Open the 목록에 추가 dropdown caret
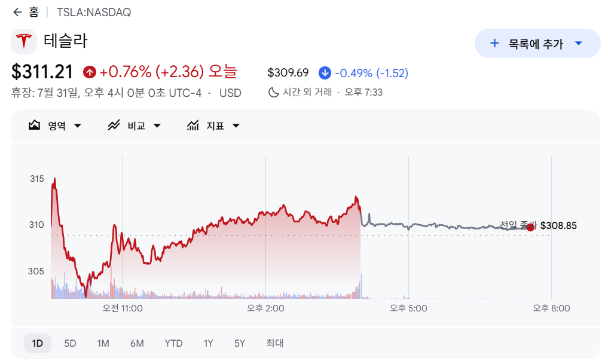Viewport: 608px width, 364px height. pos(579,43)
